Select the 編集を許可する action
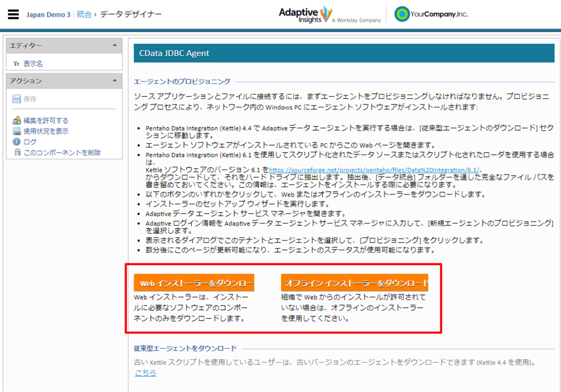561x392 pixels. pyautogui.click(x=46, y=121)
